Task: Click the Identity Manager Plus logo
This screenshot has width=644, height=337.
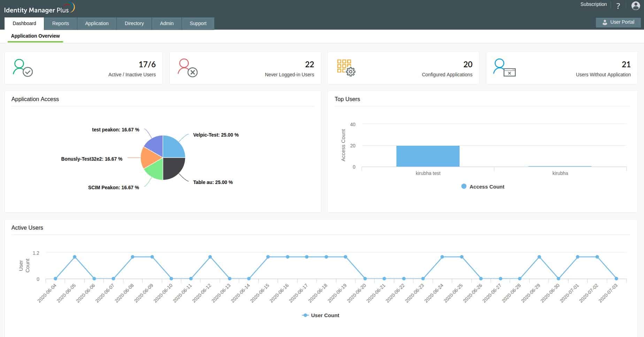Action: pyautogui.click(x=39, y=8)
